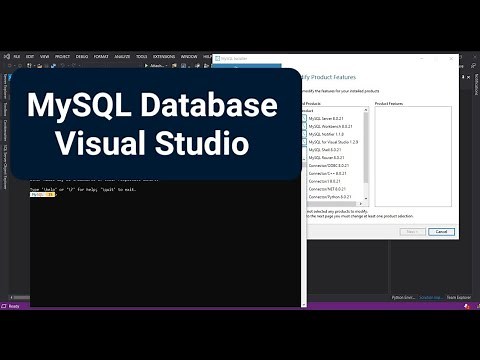This screenshot has width=480, height=360.
Task: Click the MySQL shell prompt in console
Action: point(42,194)
